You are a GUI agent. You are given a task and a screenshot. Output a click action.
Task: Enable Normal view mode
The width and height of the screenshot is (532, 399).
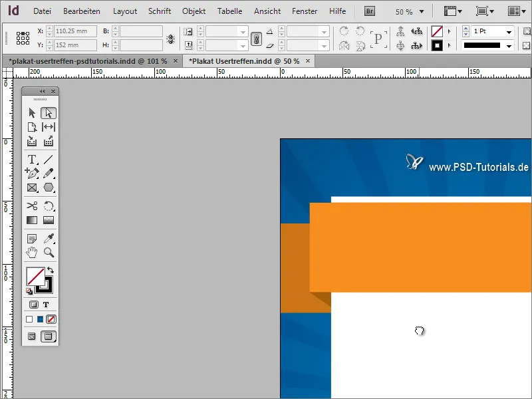click(31, 336)
